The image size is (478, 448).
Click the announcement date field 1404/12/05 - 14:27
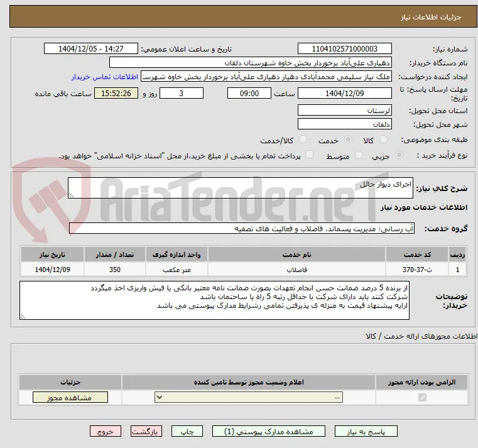tap(91, 49)
